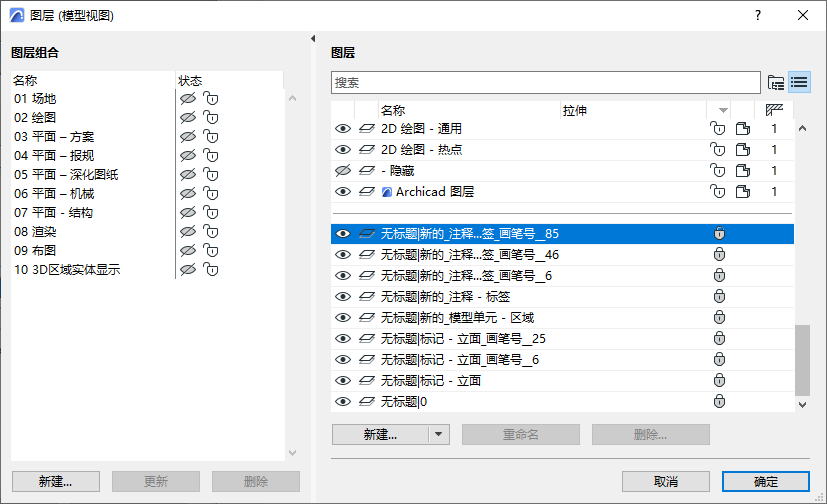Toggle visibility of 2D 绘图 - 通用 layer
This screenshot has width=827, height=504.
click(x=343, y=129)
